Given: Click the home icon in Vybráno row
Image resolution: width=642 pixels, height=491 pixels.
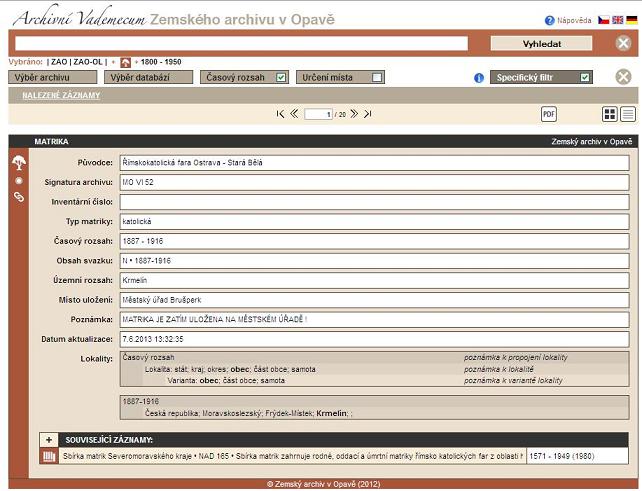Looking at the screenshot, I should coord(125,62).
